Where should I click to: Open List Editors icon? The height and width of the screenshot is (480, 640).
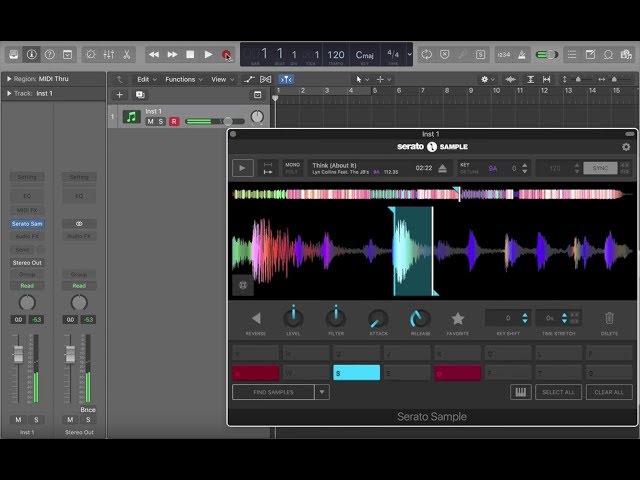(572, 55)
